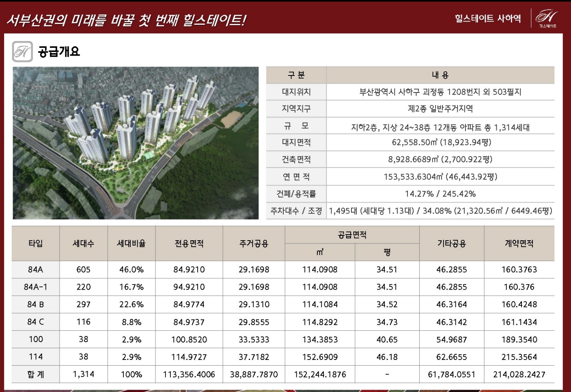571x392 pixels.
Task: Click the 힐스테이트 사하역 title text
Action: tap(488, 18)
